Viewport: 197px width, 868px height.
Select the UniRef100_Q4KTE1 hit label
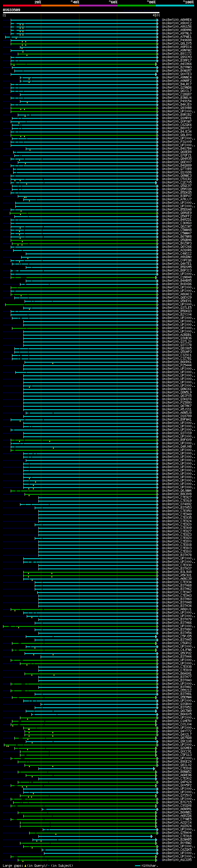(x=176, y=264)
